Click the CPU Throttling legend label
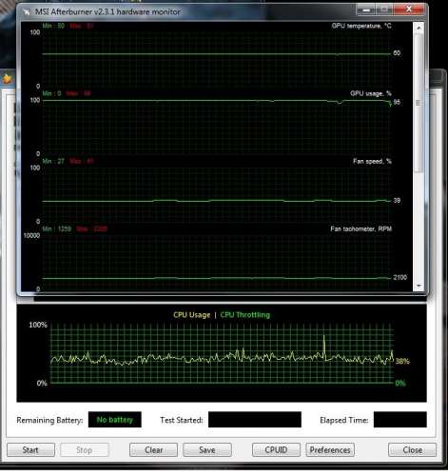 [244, 315]
